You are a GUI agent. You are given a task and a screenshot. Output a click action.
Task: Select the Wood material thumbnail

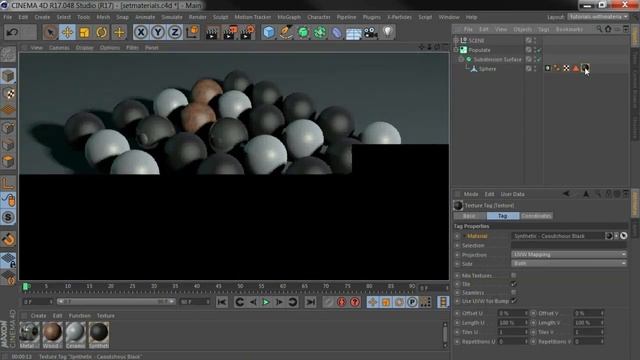pyautogui.click(x=52, y=335)
